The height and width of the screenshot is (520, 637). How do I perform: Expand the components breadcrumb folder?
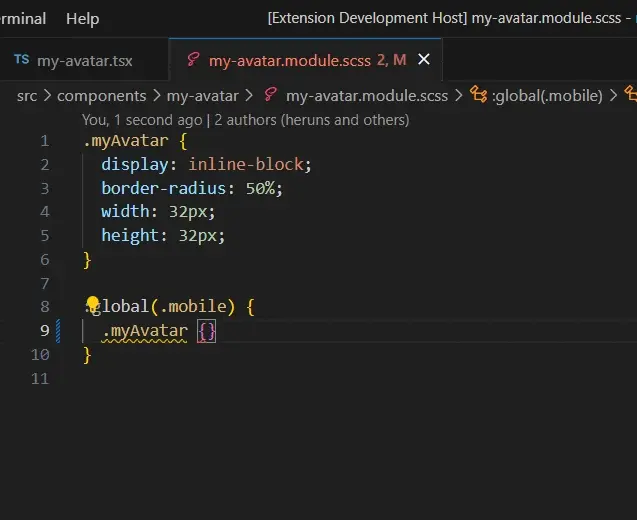(101, 96)
